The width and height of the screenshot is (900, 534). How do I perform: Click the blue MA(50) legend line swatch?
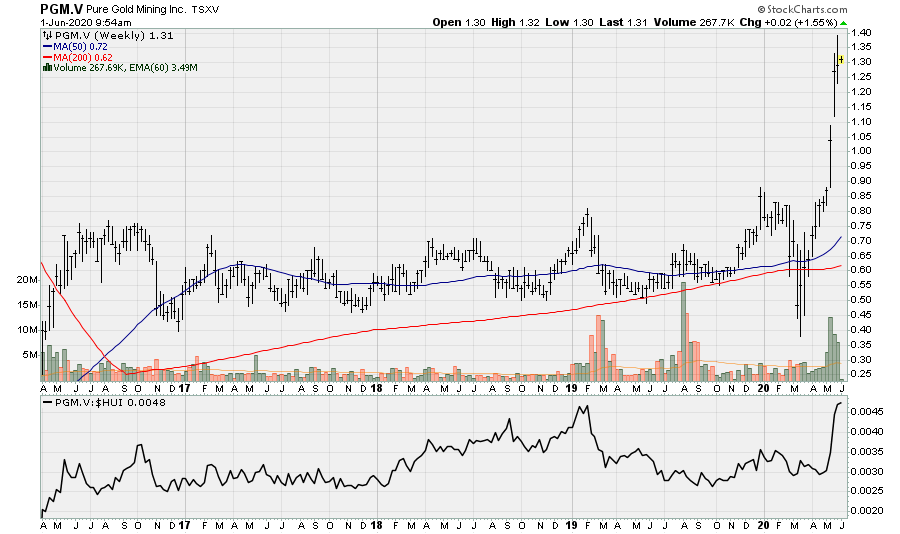click(x=48, y=47)
